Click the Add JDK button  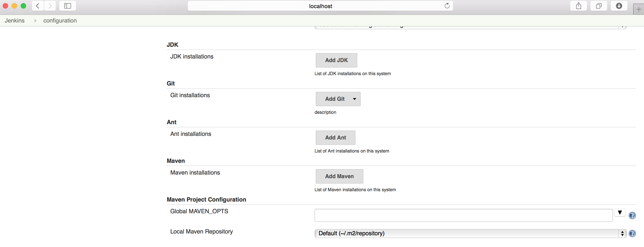click(336, 60)
